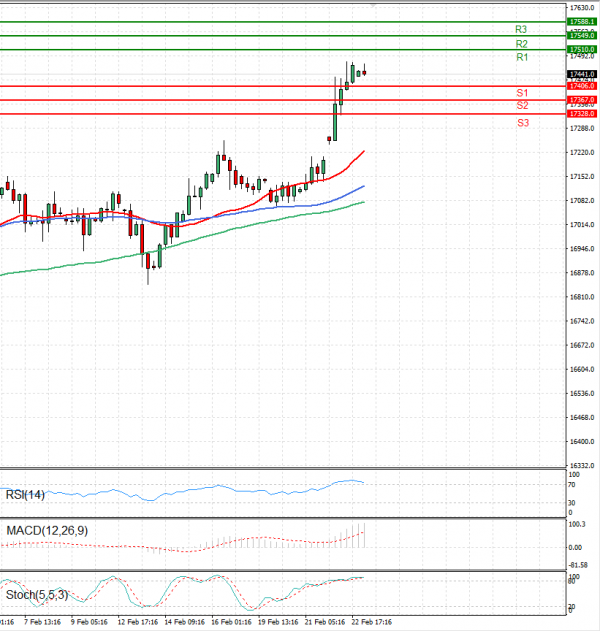This screenshot has height=631, width=600.
Task: Click the 17288.0 price axis value
Action: point(582,128)
